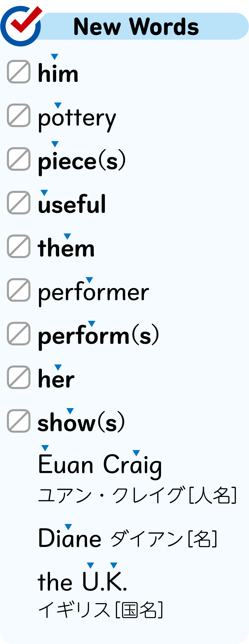The image size is (249, 644).
Task: Check the box next to "him"
Action: [x=19, y=72]
